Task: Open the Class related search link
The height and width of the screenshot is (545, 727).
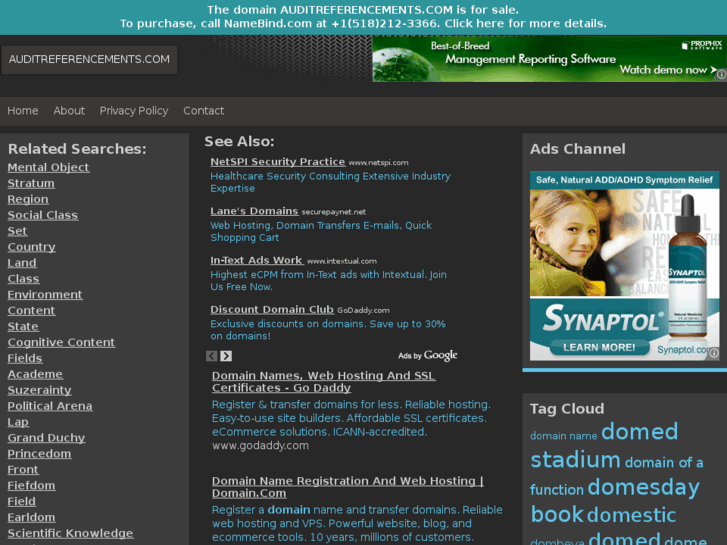Action: [23, 279]
